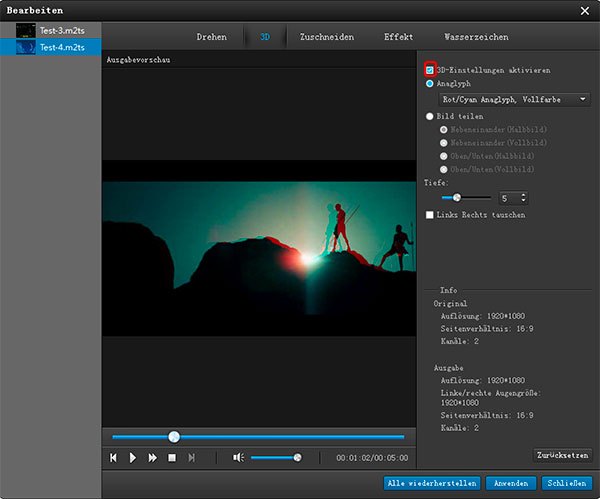Viewport: 600px width, 499px height.
Task: Adjust the Tiefe depth slider handle
Action: (x=457, y=198)
